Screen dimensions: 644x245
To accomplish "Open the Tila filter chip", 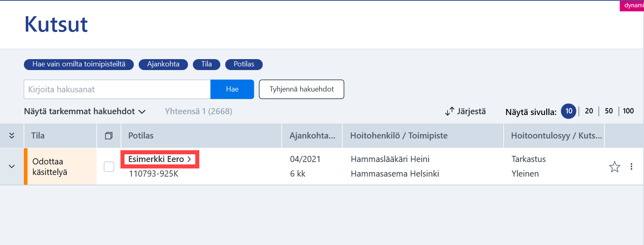I will (207, 64).
